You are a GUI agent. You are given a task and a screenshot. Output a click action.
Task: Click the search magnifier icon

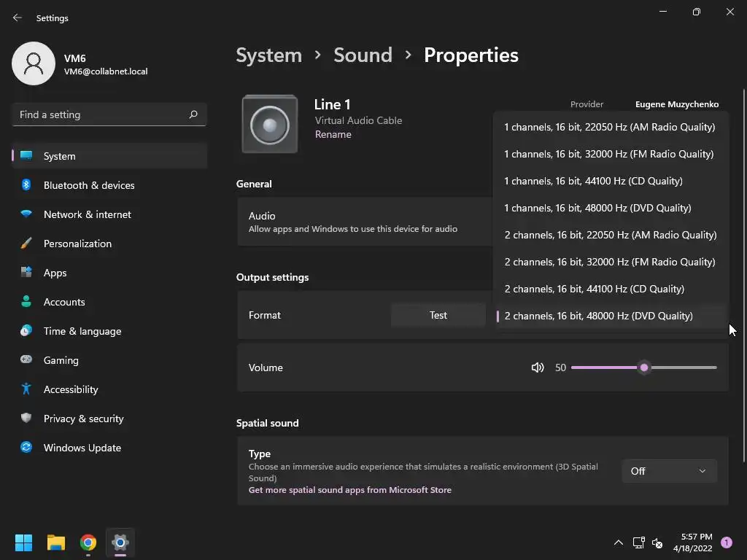tap(193, 114)
